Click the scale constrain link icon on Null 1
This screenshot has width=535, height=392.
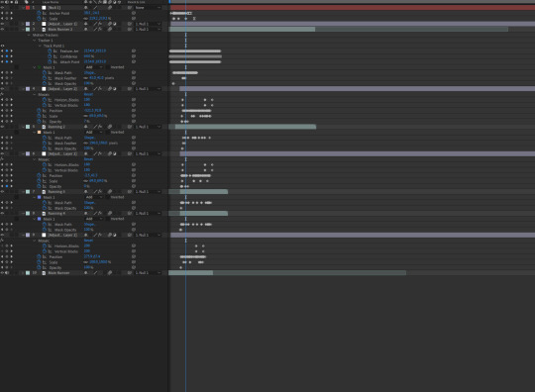(85, 19)
